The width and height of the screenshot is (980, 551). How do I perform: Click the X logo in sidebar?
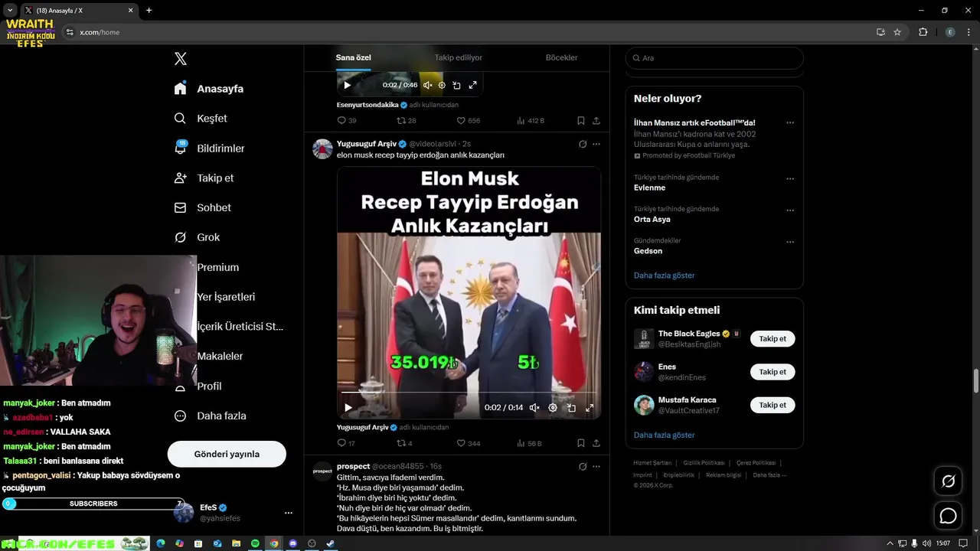(181, 59)
